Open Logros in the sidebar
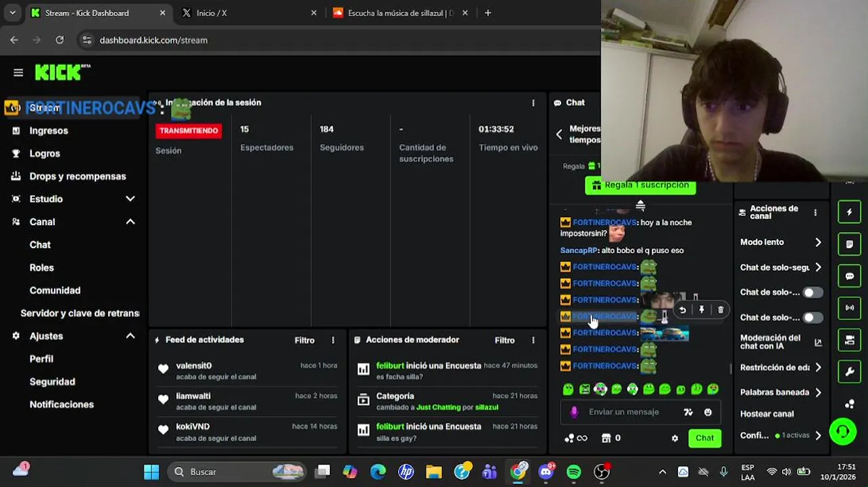 tap(45, 154)
